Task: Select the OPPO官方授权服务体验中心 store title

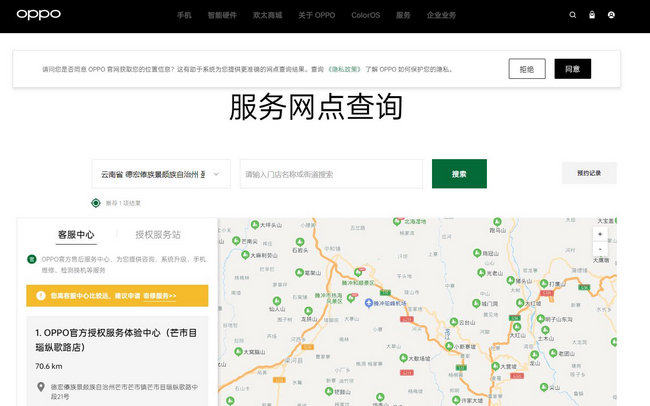Action: click(116, 340)
